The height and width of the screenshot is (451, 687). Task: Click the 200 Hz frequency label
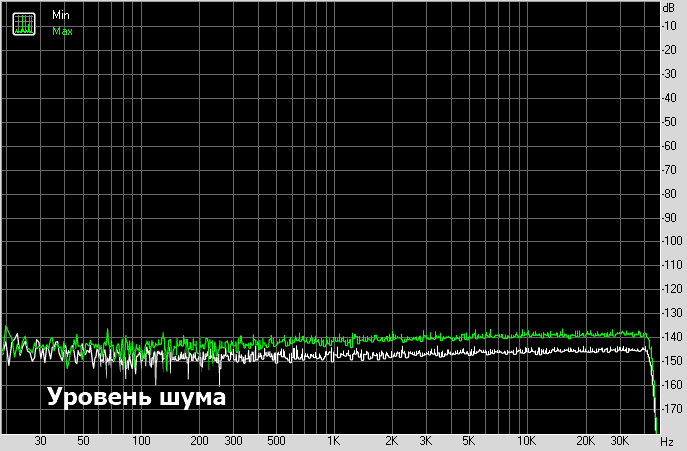[200, 441]
